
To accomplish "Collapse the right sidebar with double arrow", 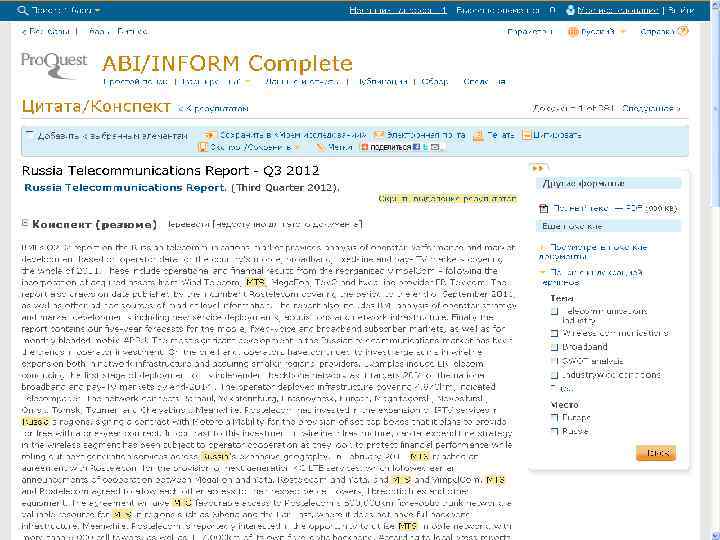I will click(538, 168).
